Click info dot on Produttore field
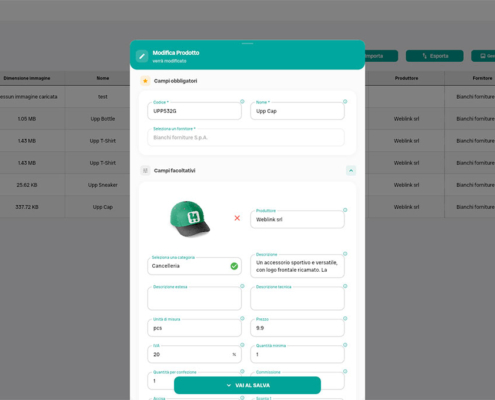495x400 pixels. coord(345,210)
